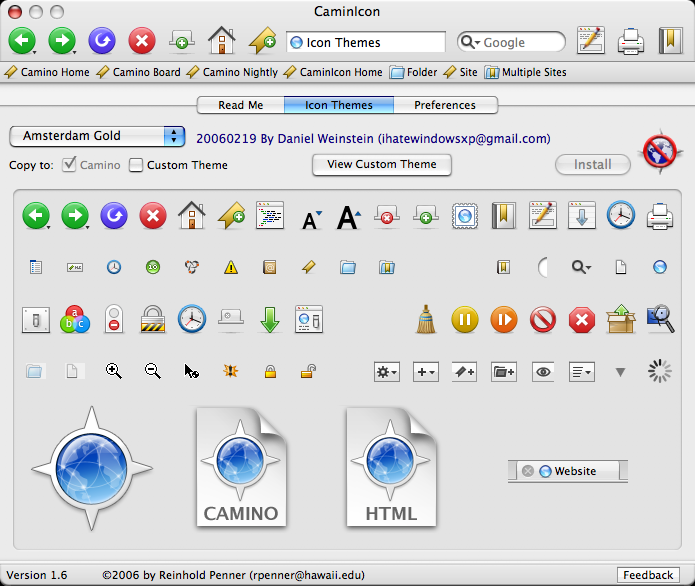The height and width of the screenshot is (586, 695).
Task: Click the green Forward arrow in the top toolbar
Action: tap(62, 41)
